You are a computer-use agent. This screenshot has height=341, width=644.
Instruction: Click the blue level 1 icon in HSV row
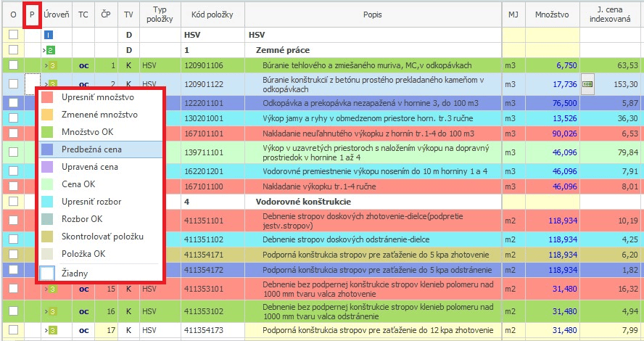point(48,35)
